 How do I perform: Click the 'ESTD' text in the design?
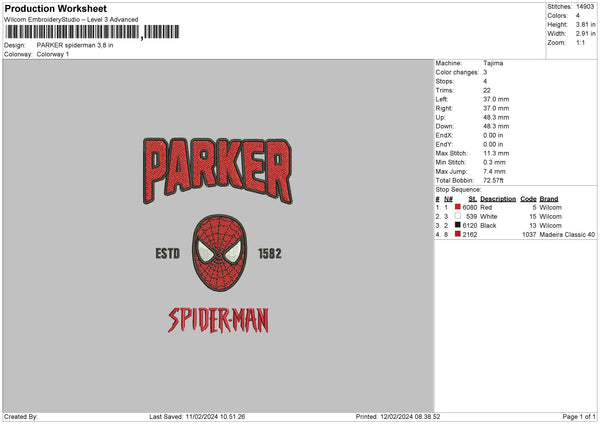click(168, 253)
